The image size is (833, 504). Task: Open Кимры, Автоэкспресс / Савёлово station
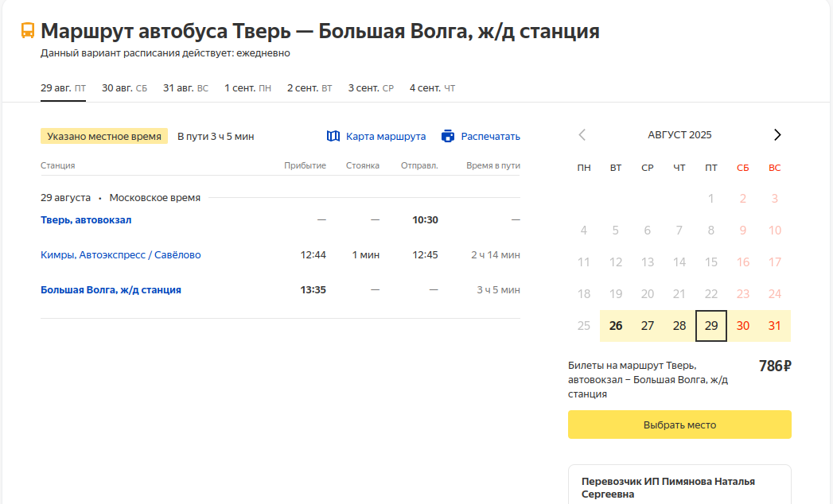pyautogui.click(x=121, y=255)
